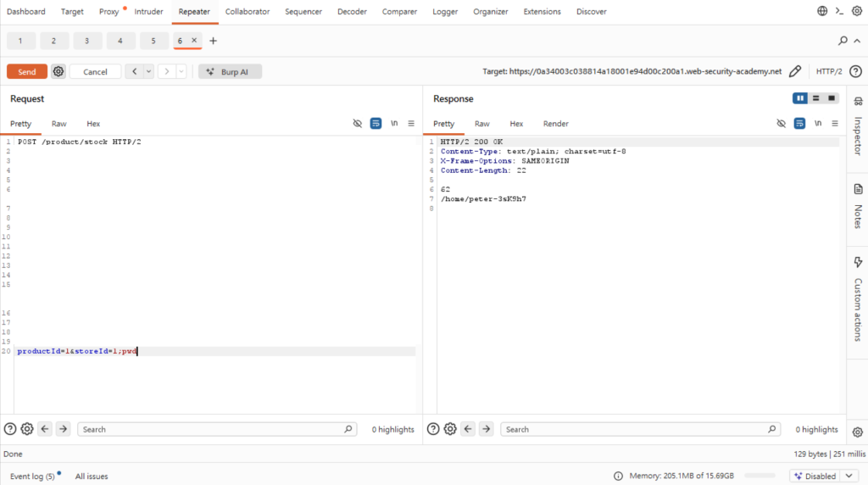This screenshot has height=485, width=868.
Task: Click the response search field
Action: [x=641, y=429]
